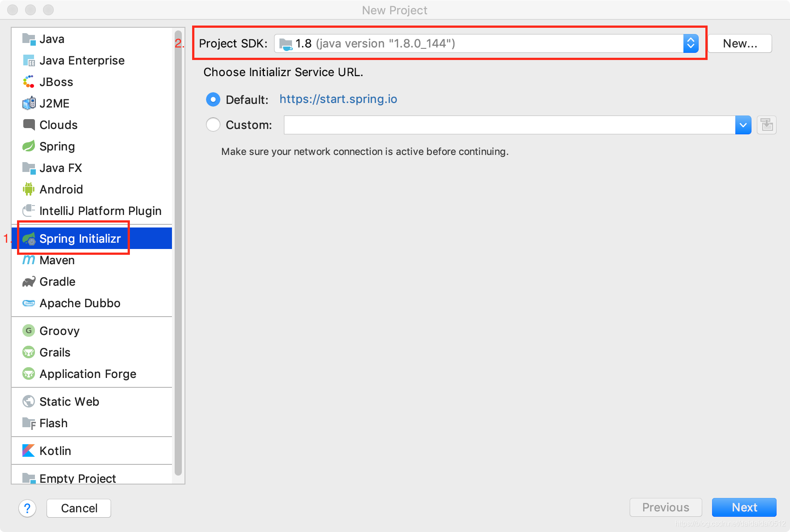Open the https://start.spring.io link
The height and width of the screenshot is (532, 790).
(x=338, y=99)
